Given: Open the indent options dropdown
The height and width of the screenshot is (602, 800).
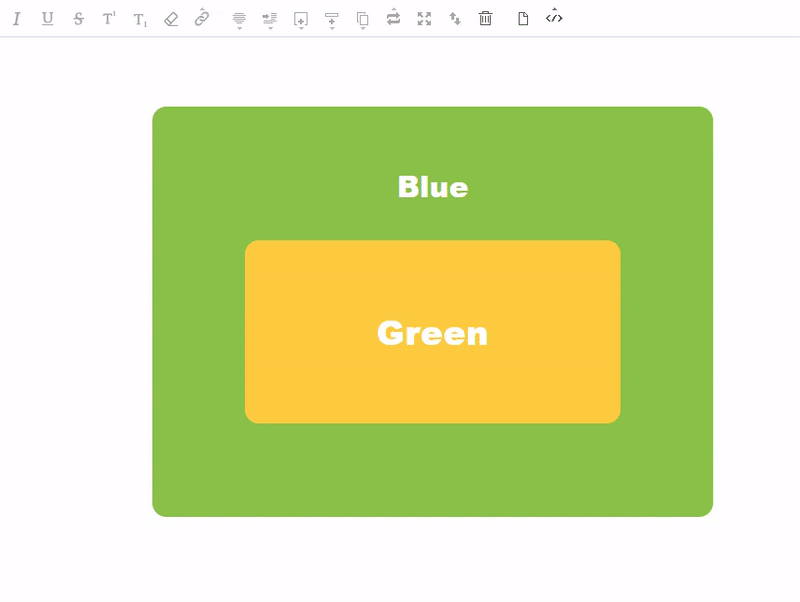Looking at the screenshot, I should coord(270,20).
